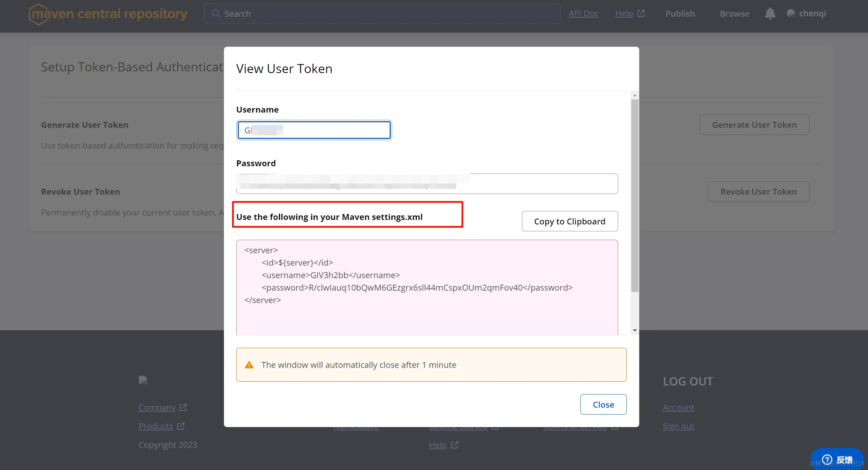This screenshot has height=470, width=868.
Task: Open the Browse menu item
Action: click(x=734, y=14)
